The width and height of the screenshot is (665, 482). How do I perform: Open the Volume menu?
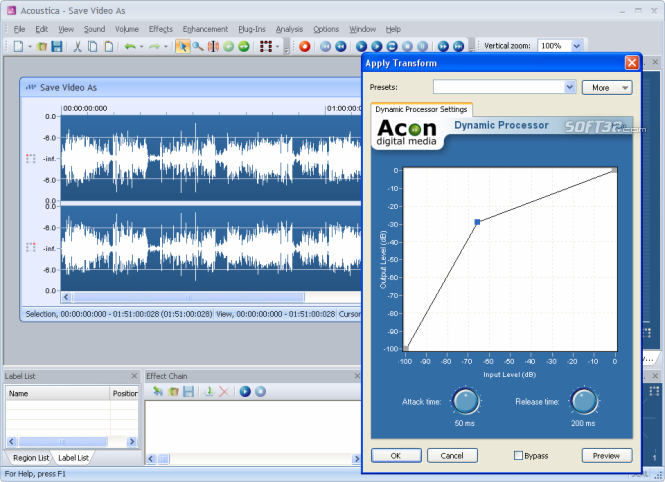(127, 29)
